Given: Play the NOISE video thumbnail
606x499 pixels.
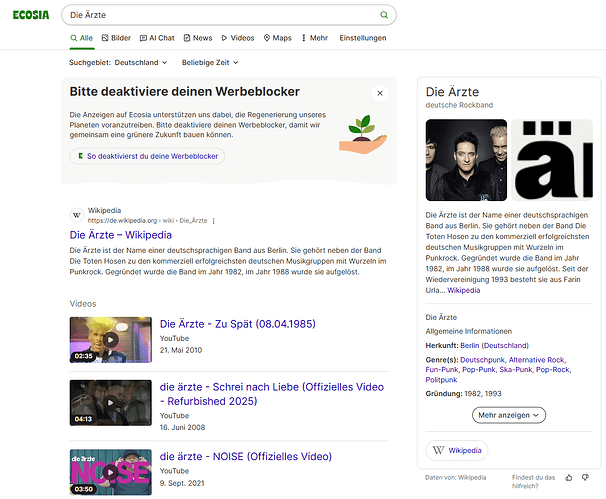Looking at the screenshot, I should (x=111, y=472).
